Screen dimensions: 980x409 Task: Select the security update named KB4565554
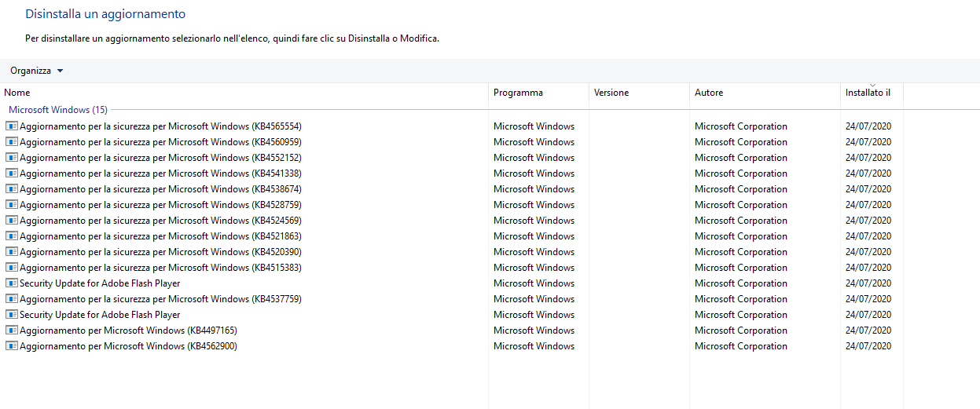[x=160, y=126]
